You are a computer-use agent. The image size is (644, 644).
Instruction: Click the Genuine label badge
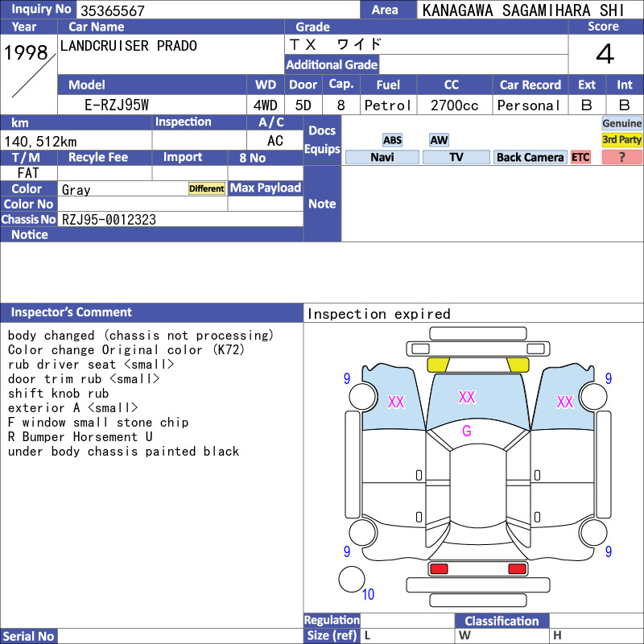tap(621, 124)
